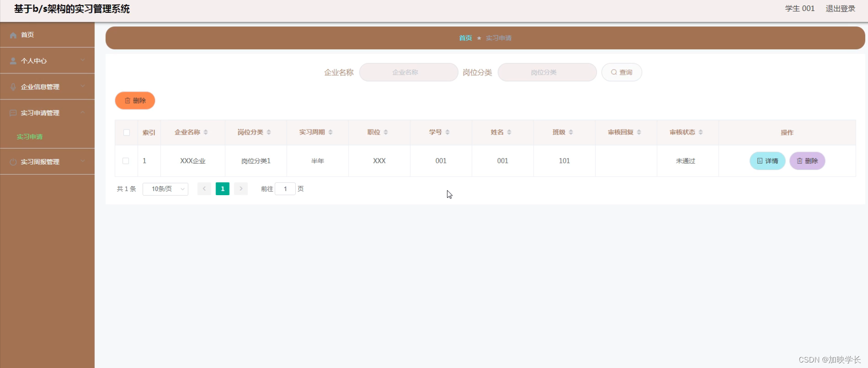The width and height of the screenshot is (868, 368).
Task: Click the person icon beside 个人中心
Action: (13, 61)
